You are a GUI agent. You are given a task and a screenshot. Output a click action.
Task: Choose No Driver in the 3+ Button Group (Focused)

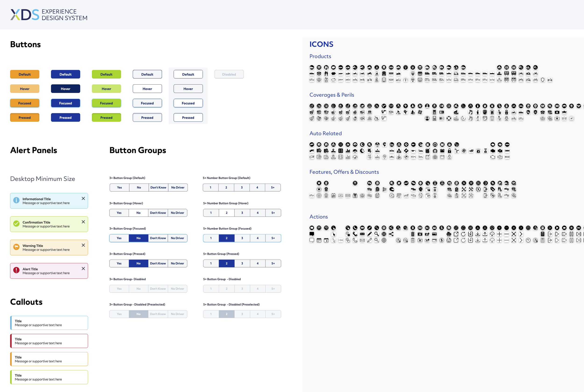[x=177, y=238]
